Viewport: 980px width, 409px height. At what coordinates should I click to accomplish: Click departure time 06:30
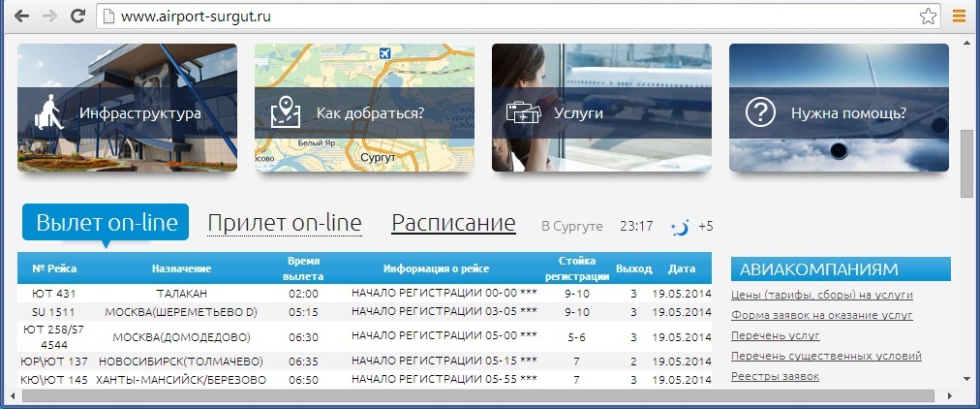click(303, 337)
